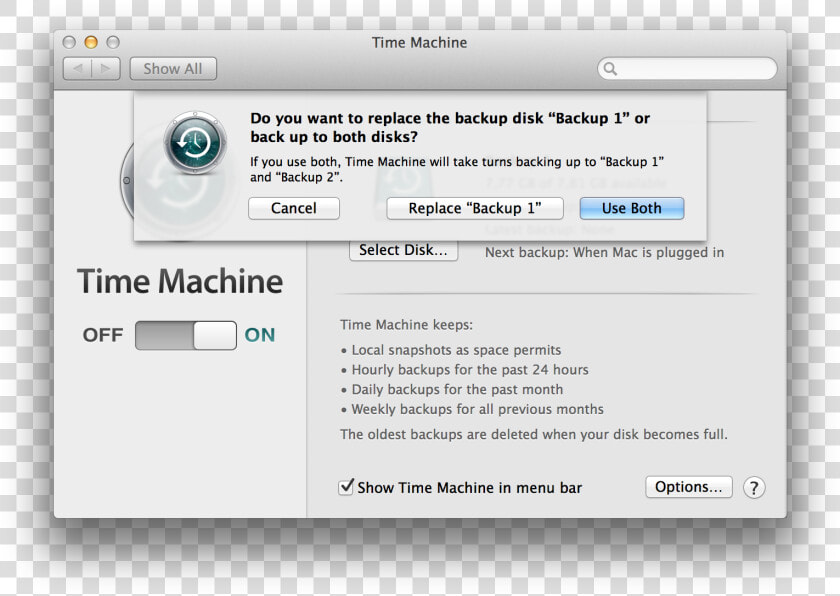Toggle Show Time Machine in menu bar
Viewport: 840px width, 596px height.
click(x=346, y=487)
